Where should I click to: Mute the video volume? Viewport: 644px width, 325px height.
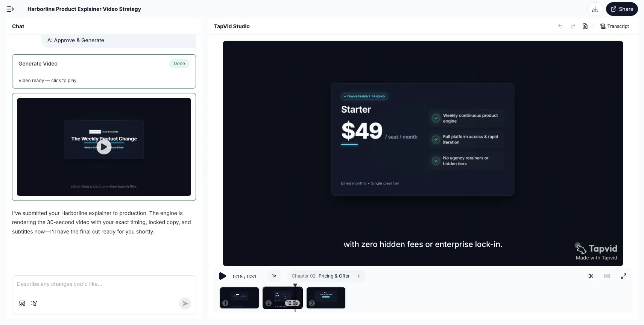tap(591, 276)
